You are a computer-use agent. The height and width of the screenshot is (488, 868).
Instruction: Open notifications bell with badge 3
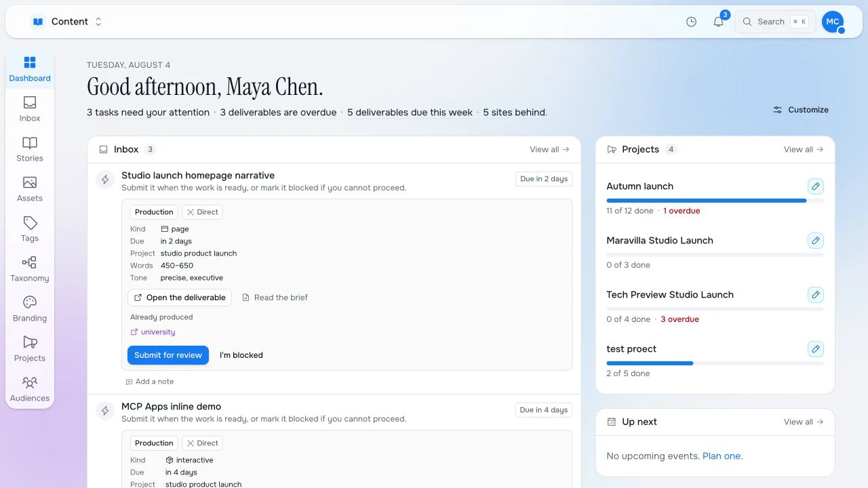click(719, 22)
